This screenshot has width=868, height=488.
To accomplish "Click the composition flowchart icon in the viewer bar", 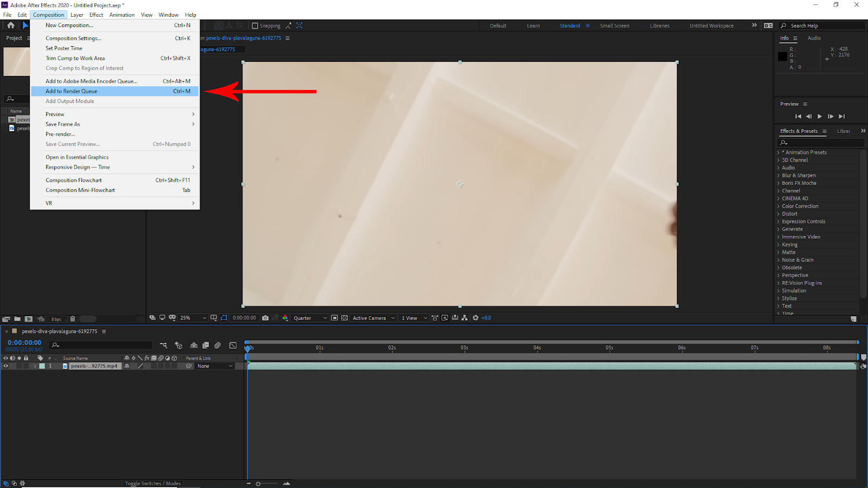I will coord(464,318).
